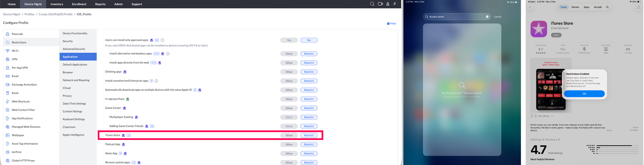Select the Applications restriction category
The width and height of the screenshot is (644, 165).
pyautogui.click(x=78, y=57)
